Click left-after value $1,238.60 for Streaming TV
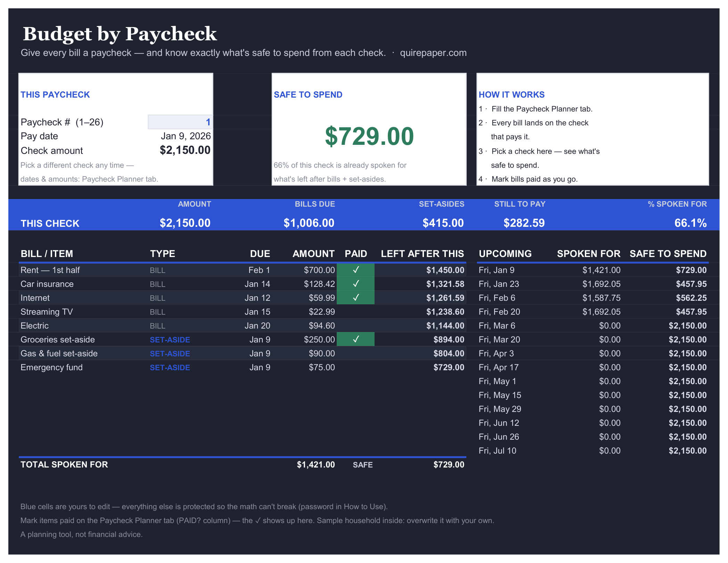 coord(445,312)
